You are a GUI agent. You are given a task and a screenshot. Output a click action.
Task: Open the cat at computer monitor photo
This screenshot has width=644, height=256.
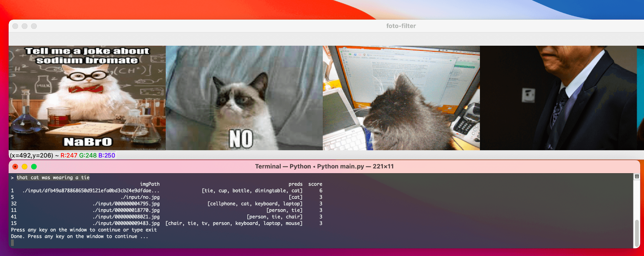(x=401, y=98)
